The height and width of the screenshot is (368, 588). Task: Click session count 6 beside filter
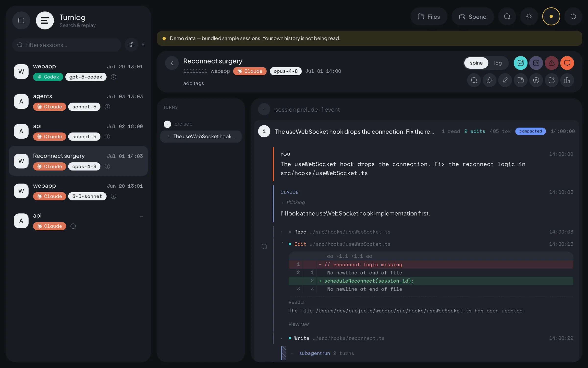point(143,45)
